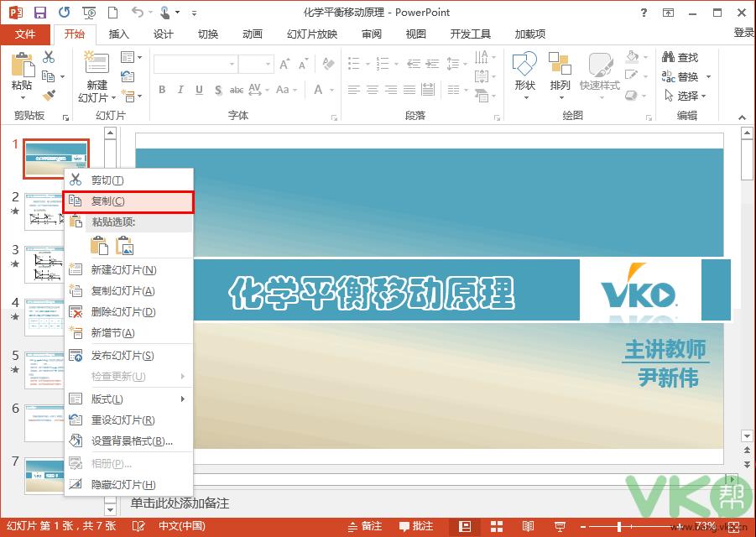Choose Delete Slide (删除幻灯片) in context menu
756x537 pixels.
[128, 312]
